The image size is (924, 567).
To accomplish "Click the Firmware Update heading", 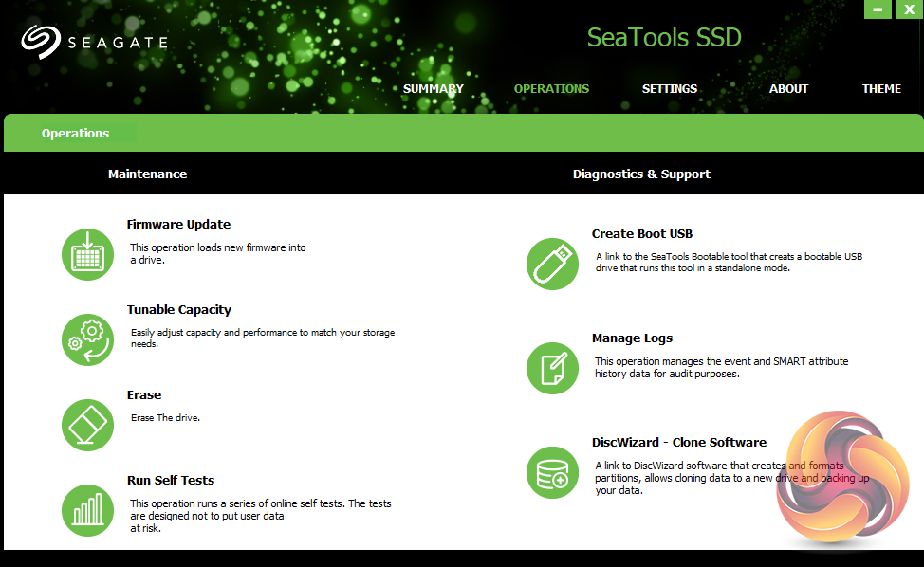I will tap(178, 225).
